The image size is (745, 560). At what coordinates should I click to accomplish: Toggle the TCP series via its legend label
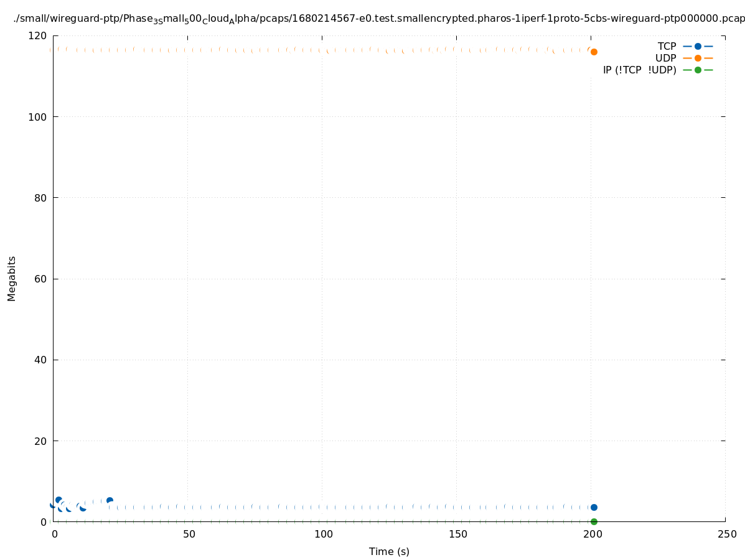667,46
